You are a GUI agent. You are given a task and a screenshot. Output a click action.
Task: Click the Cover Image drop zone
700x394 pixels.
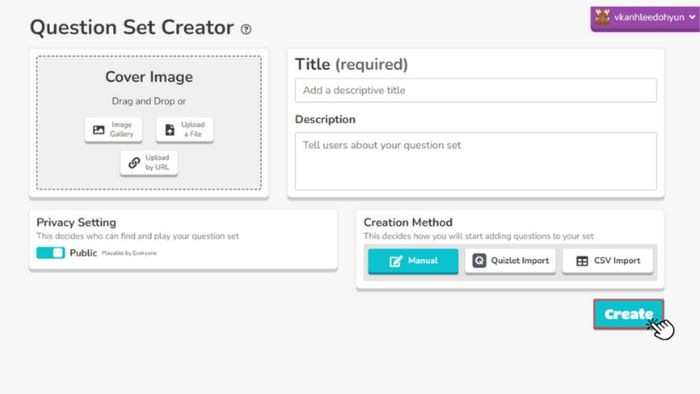point(149,123)
